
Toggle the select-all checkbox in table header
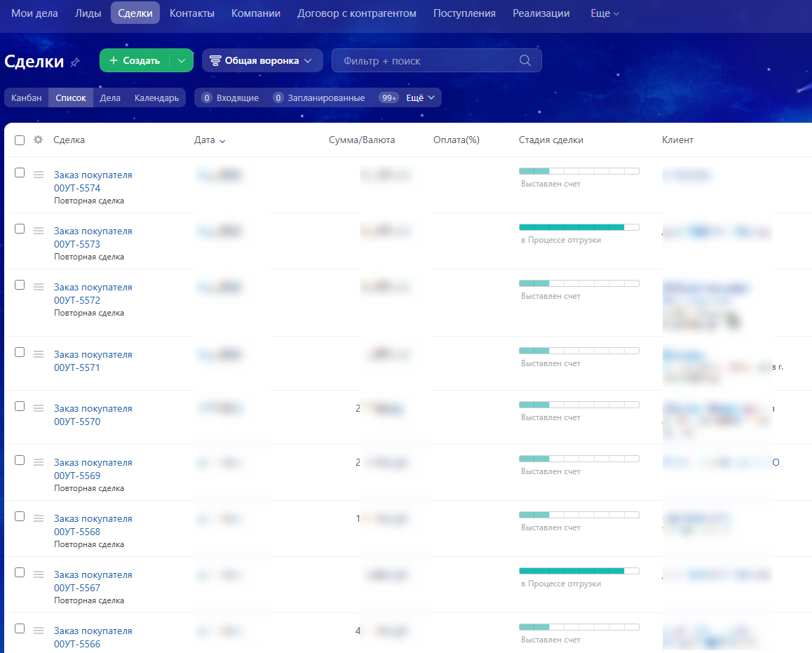tap(20, 140)
